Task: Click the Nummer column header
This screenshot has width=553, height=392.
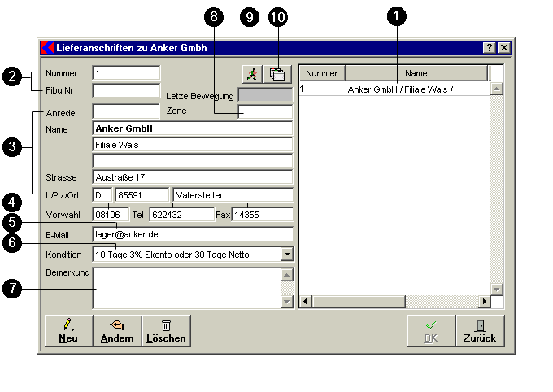Action: point(322,73)
